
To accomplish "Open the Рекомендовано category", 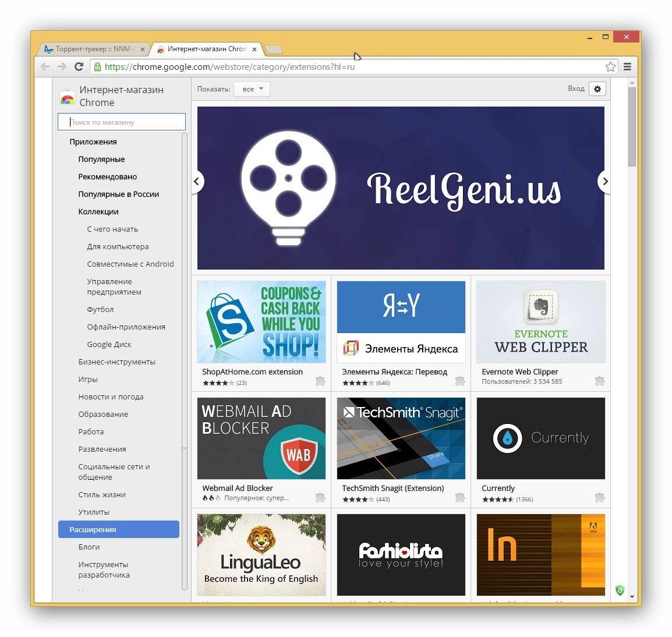I will click(x=108, y=176).
